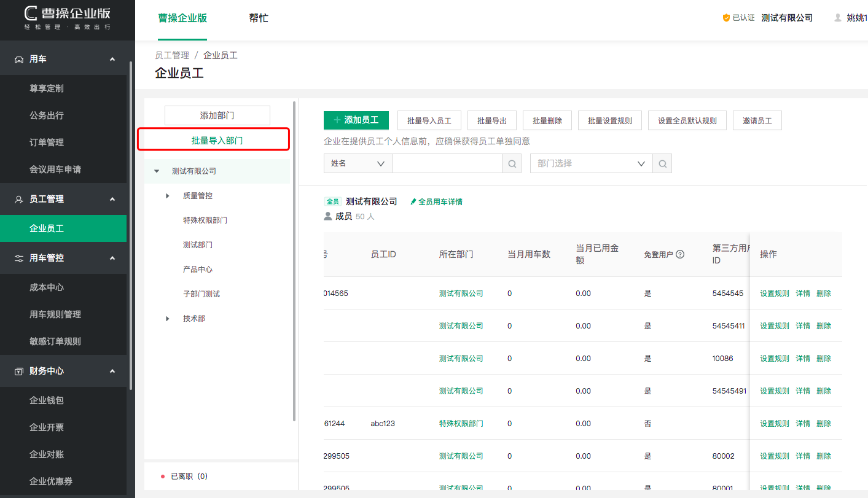Click the pencil icon for 全员用车详情
868x498 pixels.
click(x=413, y=201)
